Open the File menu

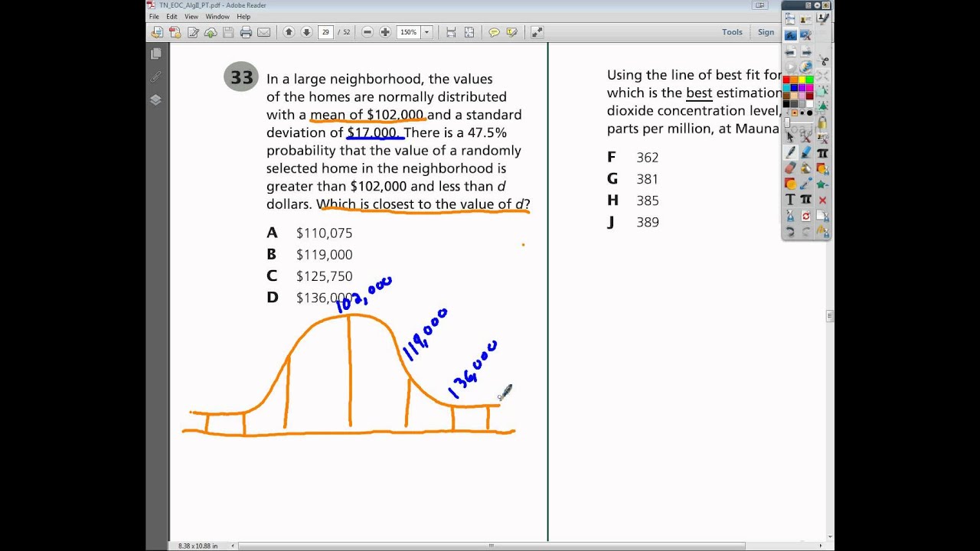click(154, 16)
